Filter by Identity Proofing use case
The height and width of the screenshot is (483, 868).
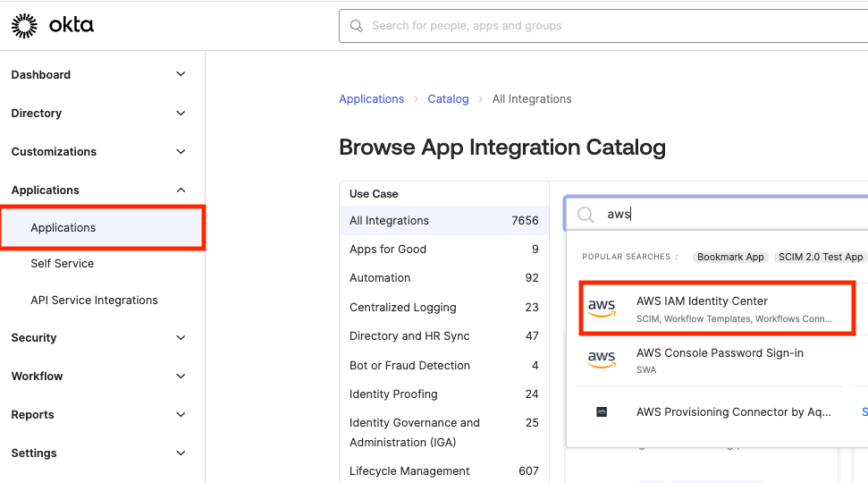444,394
